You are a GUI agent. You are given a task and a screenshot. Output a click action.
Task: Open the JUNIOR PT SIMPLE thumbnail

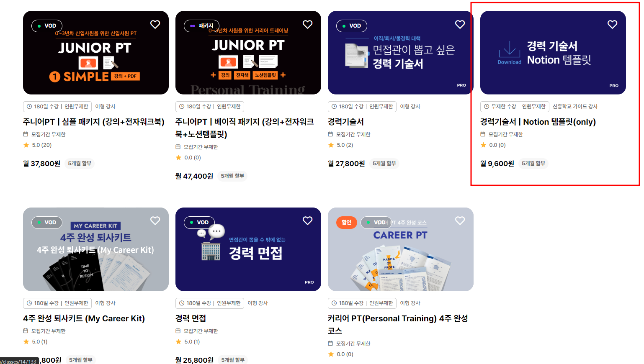coord(96,53)
